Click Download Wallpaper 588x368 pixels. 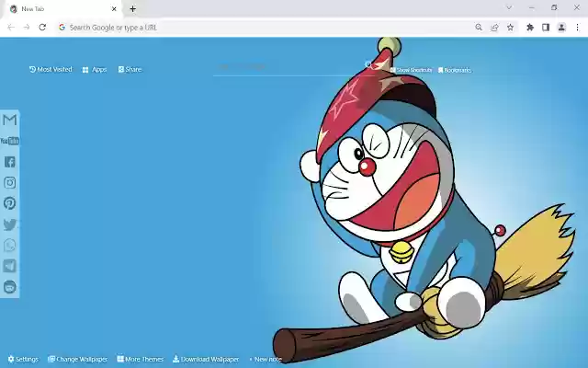click(x=206, y=359)
